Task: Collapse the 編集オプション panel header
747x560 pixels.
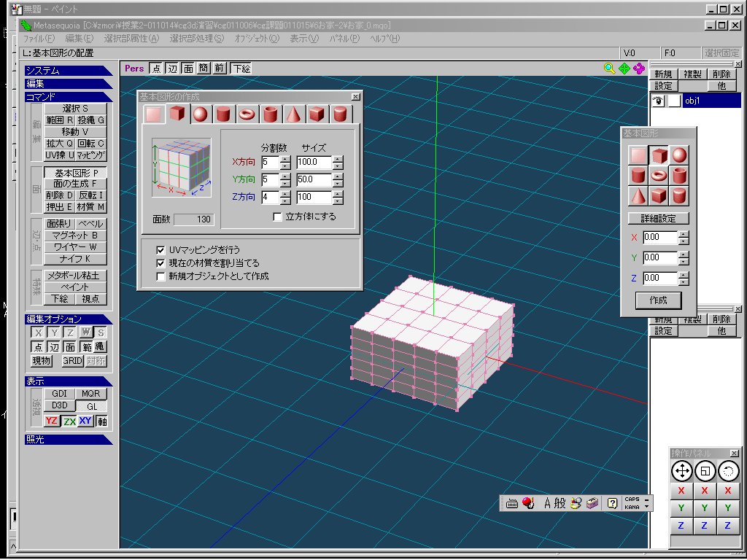Action: (x=69, y=319)
